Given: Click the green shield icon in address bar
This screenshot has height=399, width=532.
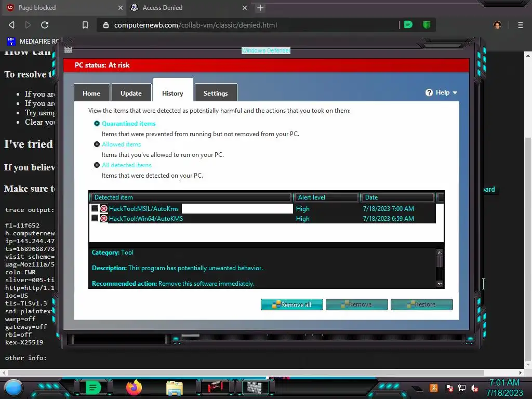Looking at the screenshot, I should (427, 24).
